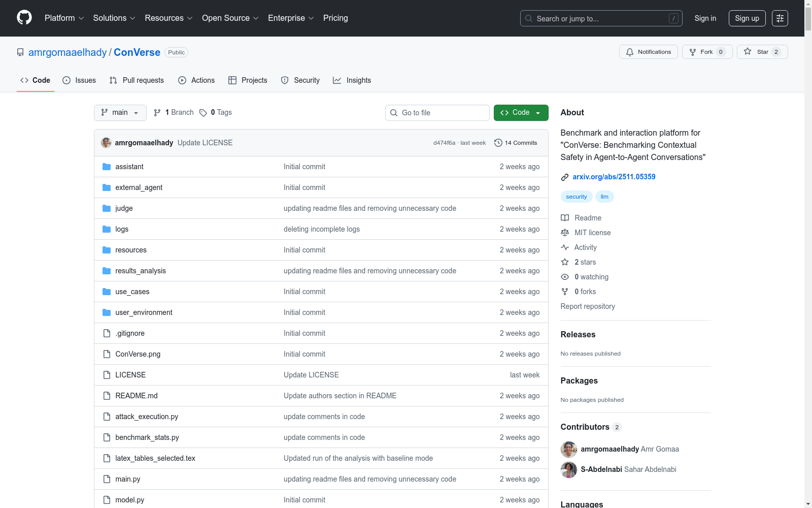Click the Pricing link
Viewport: 812px width, 508px height.
pyautogui.click(x=335, y=18)
